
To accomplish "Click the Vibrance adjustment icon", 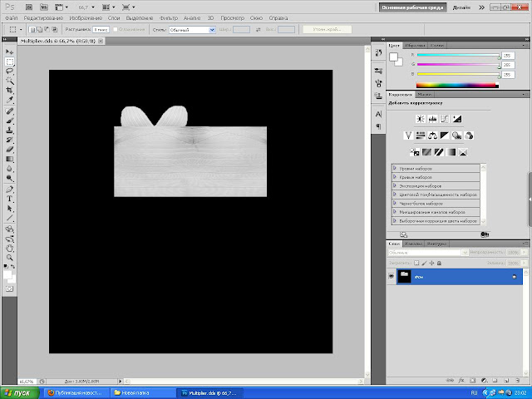I will pyautogui.click(x=408, y=135).
